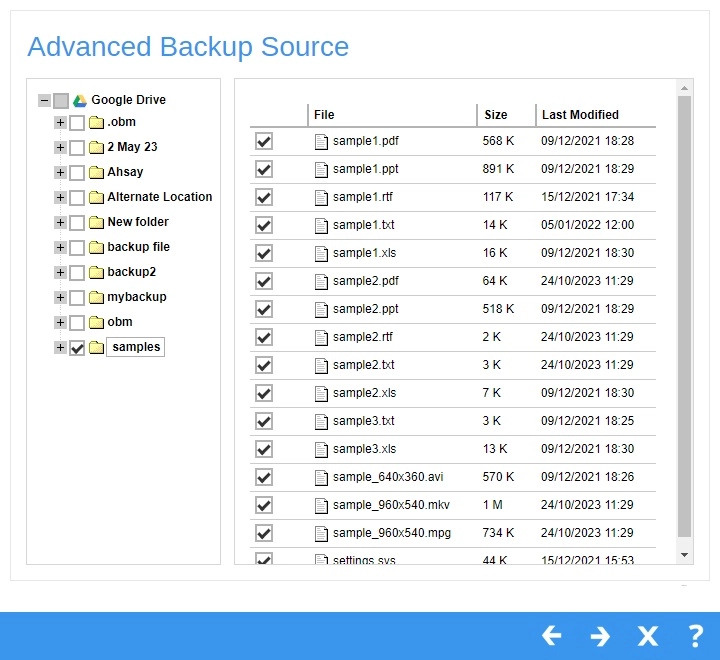Screen dimensions: 720x660
Task: Click the sample3.txt file name
Action: 364,421
